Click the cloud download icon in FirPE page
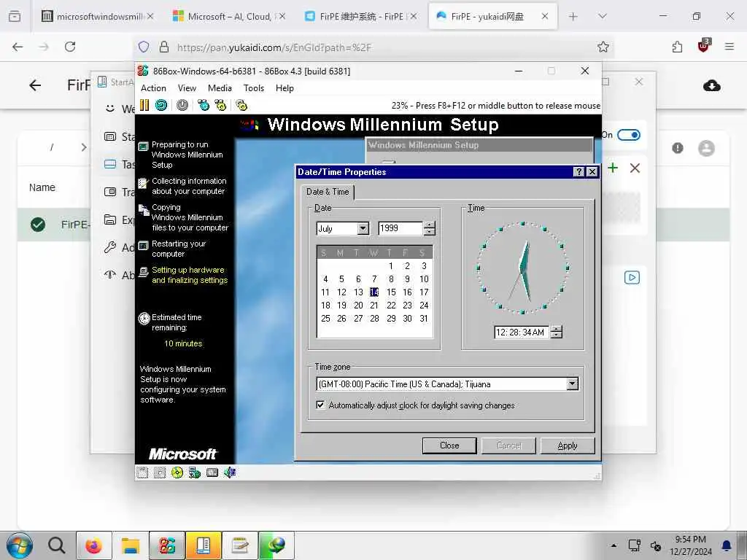 point(712,86)
